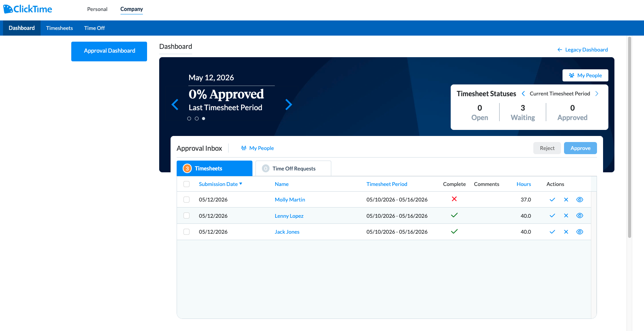Approve Jack Jones's timesheet with checkmark icon
The image size is (644, 331).
[x=552, y=232]
